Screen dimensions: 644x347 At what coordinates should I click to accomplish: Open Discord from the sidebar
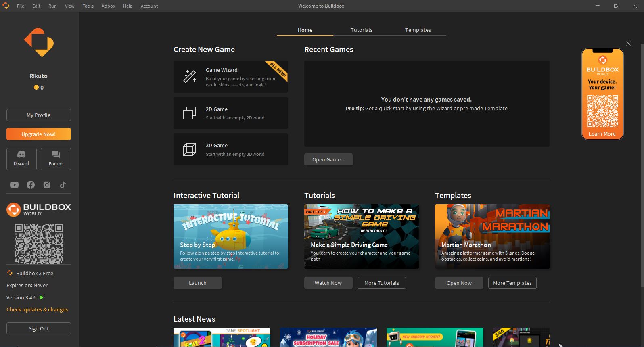click(21, 159)
